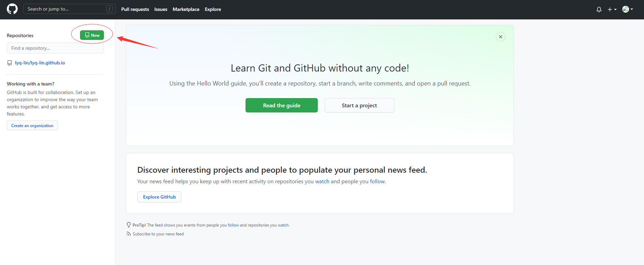644x265 pixels.
Task: Open the notifications bell
Action: click(x=599, y=10)
